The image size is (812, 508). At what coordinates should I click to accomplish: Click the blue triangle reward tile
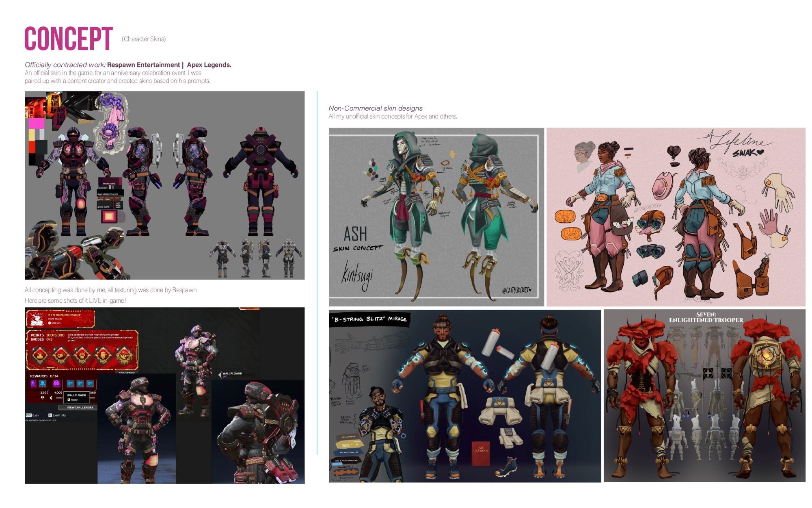pos(43,384)
